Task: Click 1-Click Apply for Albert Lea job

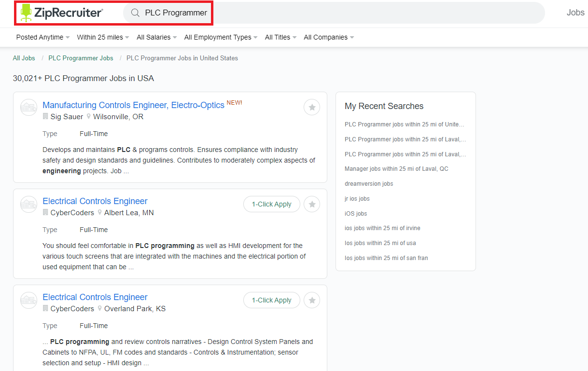Action: coord(271,204)
